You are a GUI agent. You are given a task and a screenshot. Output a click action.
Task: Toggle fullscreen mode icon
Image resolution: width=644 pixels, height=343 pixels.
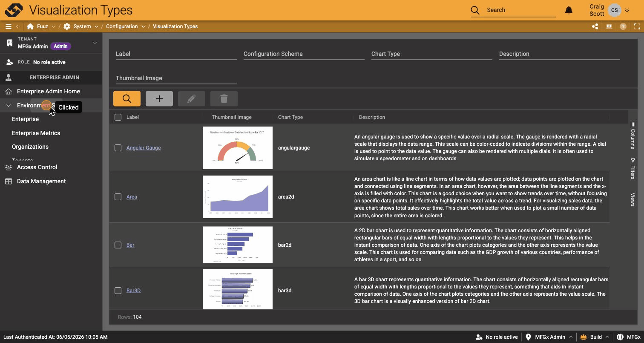(637, 26)
